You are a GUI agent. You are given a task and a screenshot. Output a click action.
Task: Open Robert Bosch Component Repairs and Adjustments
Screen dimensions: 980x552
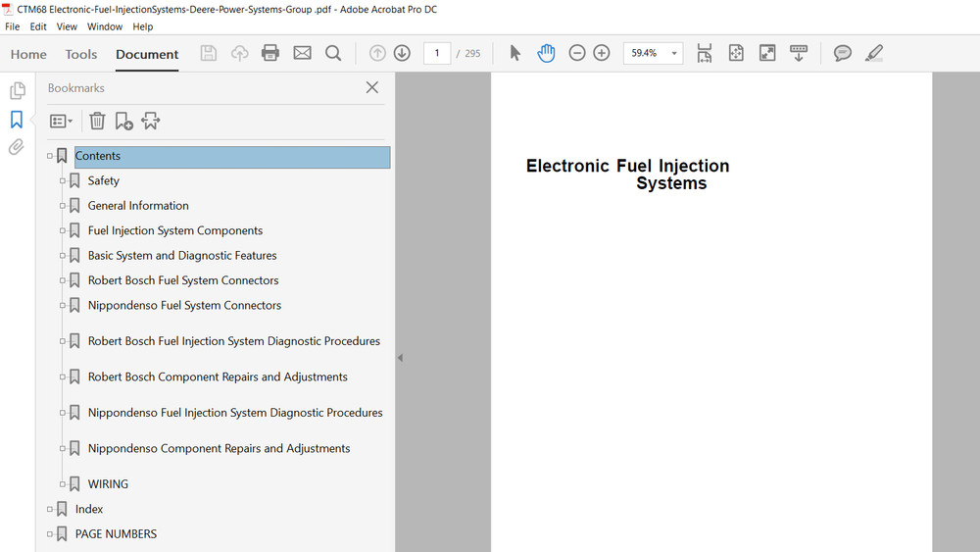(x=218, y=376)
